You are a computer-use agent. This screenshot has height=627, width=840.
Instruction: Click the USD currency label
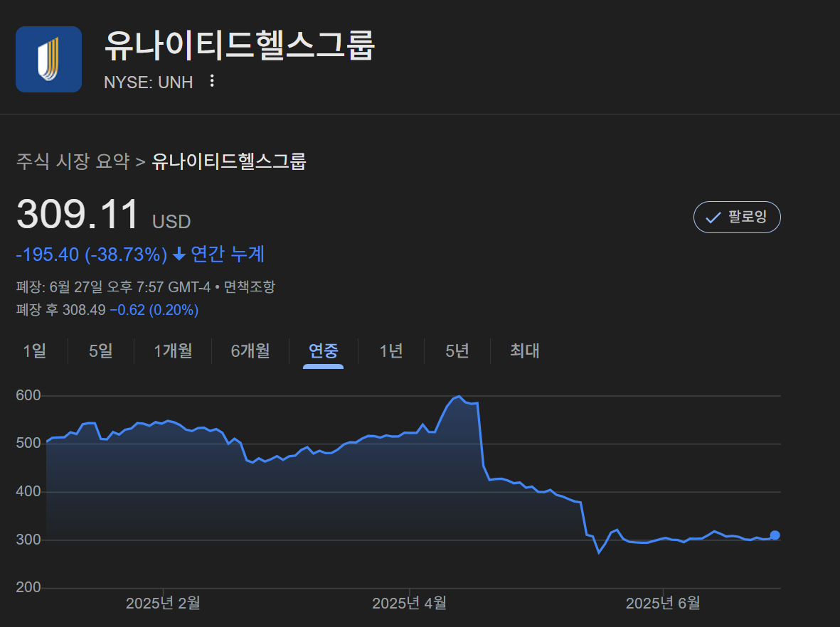tap(171, 221)
